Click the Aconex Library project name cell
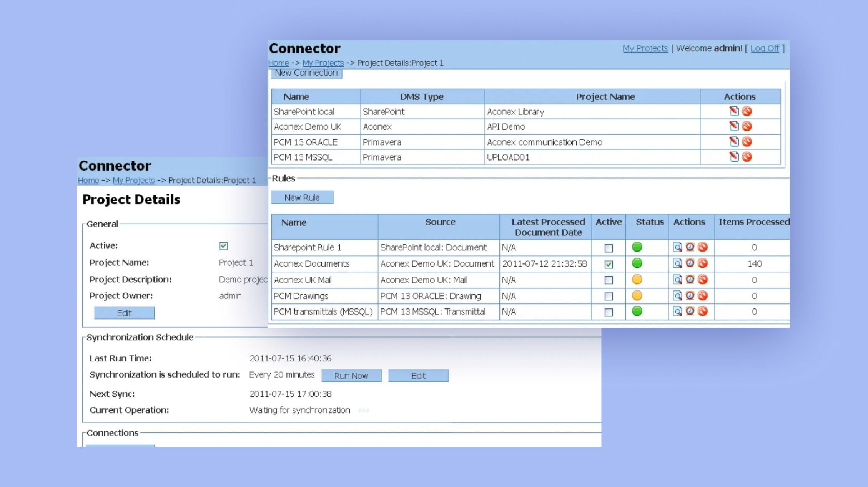 pyautogui.click(x=592, y=112)
